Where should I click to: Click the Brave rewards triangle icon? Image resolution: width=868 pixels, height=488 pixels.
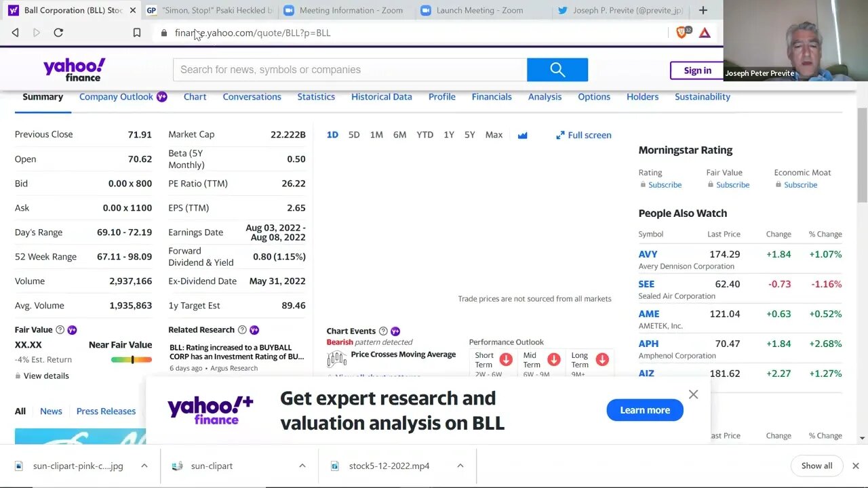pos(705,33)
